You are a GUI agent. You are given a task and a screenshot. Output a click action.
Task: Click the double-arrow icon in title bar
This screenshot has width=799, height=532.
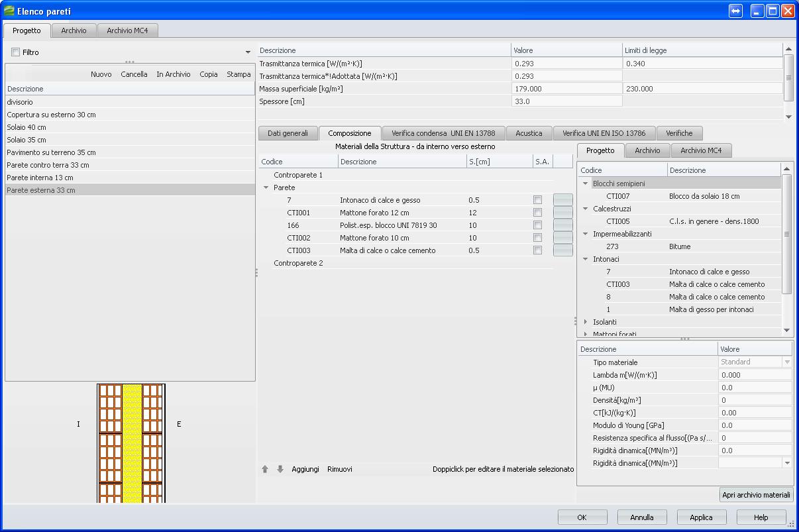[x=735, y=11]
